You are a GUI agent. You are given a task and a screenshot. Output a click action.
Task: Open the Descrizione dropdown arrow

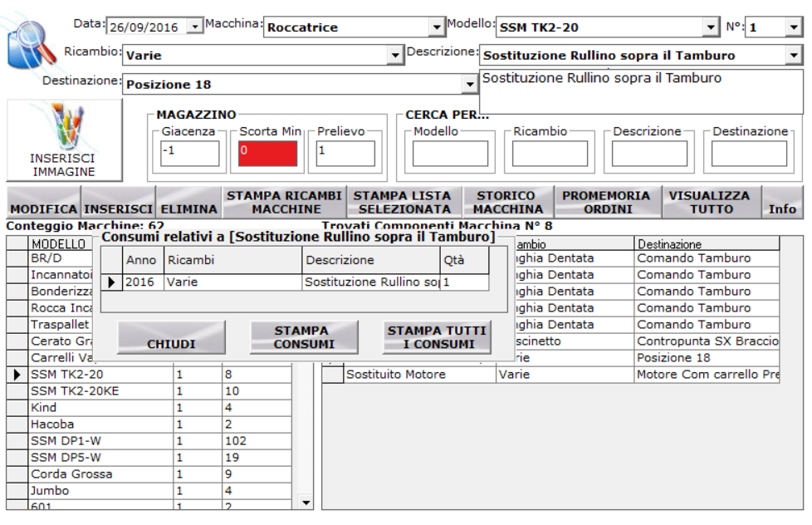pos(794,55)
